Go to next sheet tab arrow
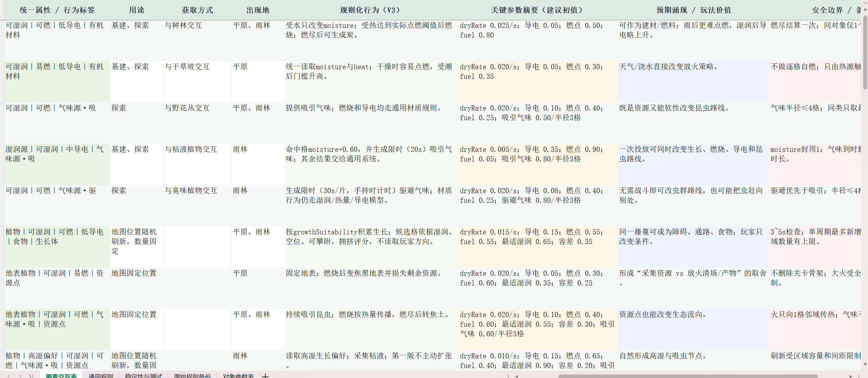Image resolution: width=868 pixels, height=378 pixels. (20, 376)
